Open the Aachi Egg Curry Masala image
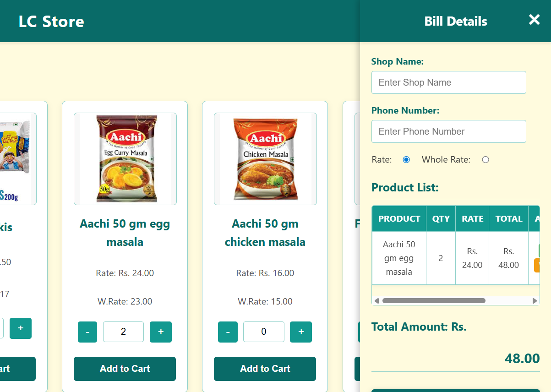This screenshot has height=392, width=551. coord(125,158)
